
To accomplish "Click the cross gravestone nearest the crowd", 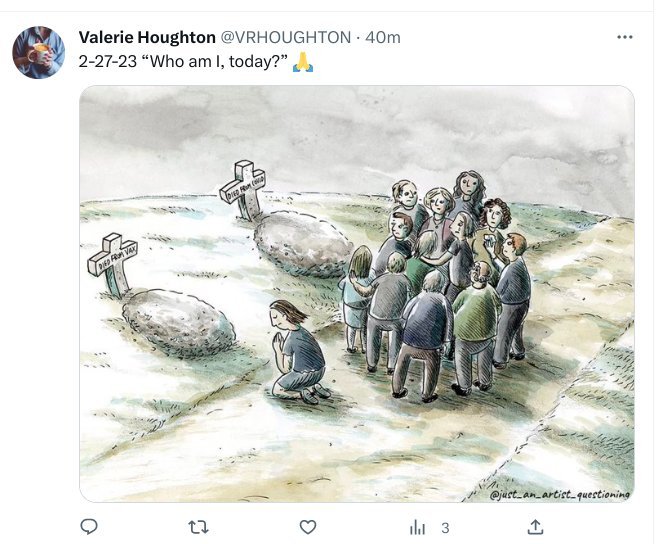I will click(x=244, y=189).
